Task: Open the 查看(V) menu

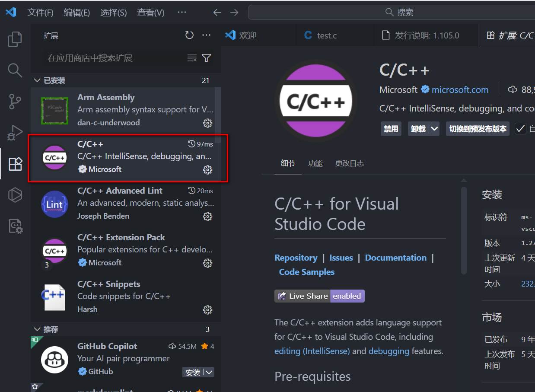Action: coord(151,13)
